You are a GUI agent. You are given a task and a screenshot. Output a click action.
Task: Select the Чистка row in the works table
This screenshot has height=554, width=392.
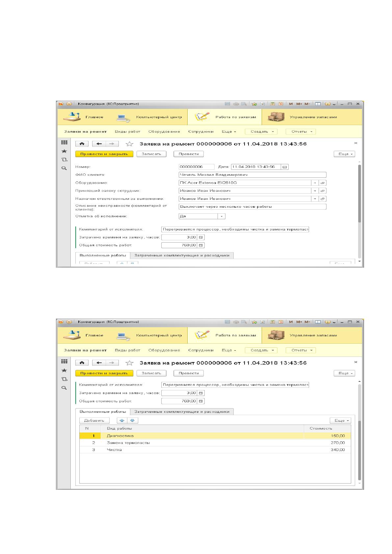215,450
